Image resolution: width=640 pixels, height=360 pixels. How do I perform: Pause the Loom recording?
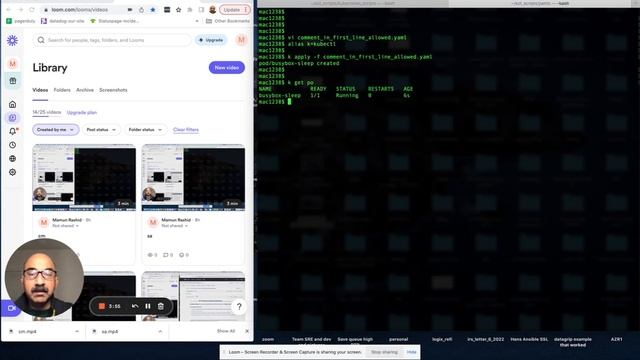pyautogui.click(x=148, y=306)
